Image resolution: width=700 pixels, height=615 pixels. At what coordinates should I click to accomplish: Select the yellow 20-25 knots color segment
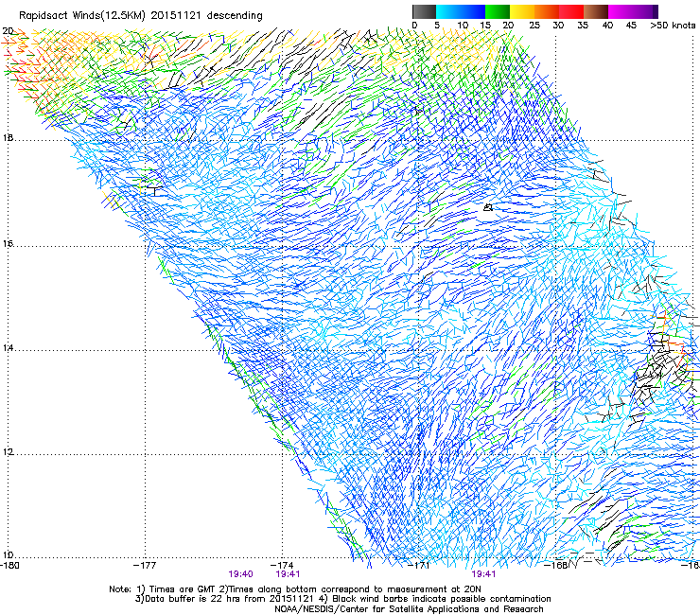pos(522,11)
